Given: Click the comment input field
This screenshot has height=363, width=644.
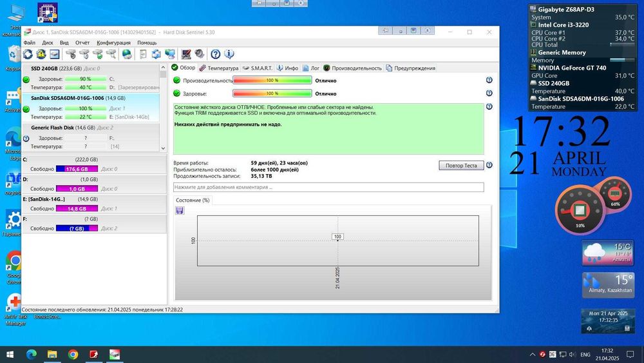Looking at the screenshot, I should pyautogui.click(x=328, y=188).
